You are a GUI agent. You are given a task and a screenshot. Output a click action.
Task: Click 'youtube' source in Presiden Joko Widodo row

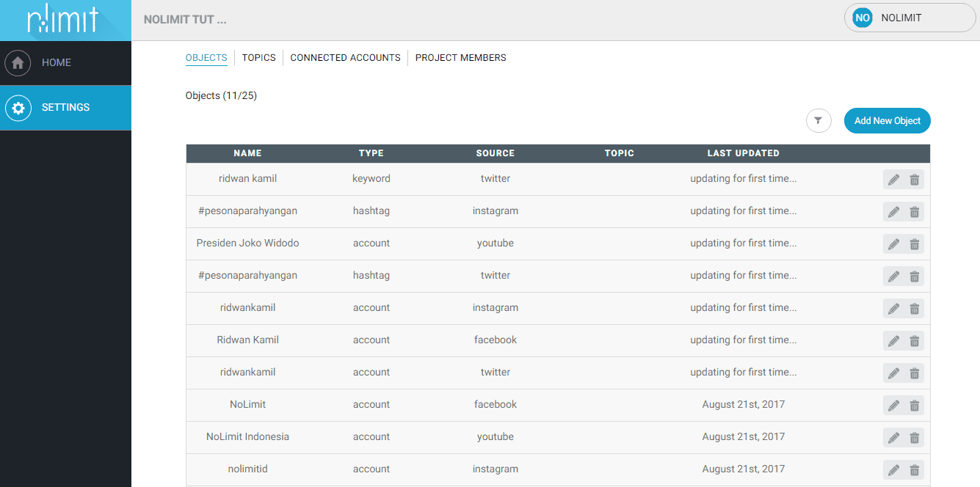pyautogui.click(x=496, y=243)
